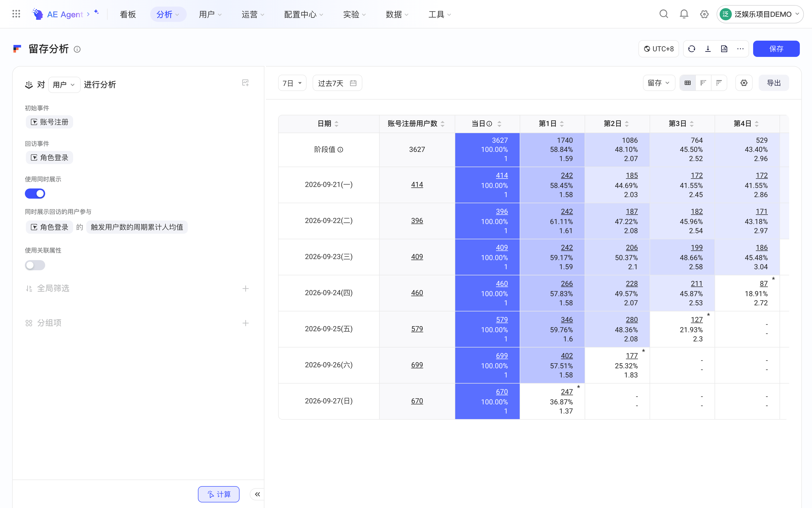Viewport: 812px width, 508px height.
Task: Add a 全局筛选 filter with plus
Action: click(x=246, y=289)
